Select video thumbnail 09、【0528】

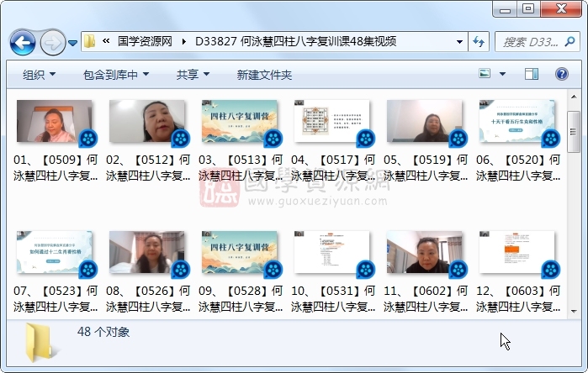click(241, 254)
